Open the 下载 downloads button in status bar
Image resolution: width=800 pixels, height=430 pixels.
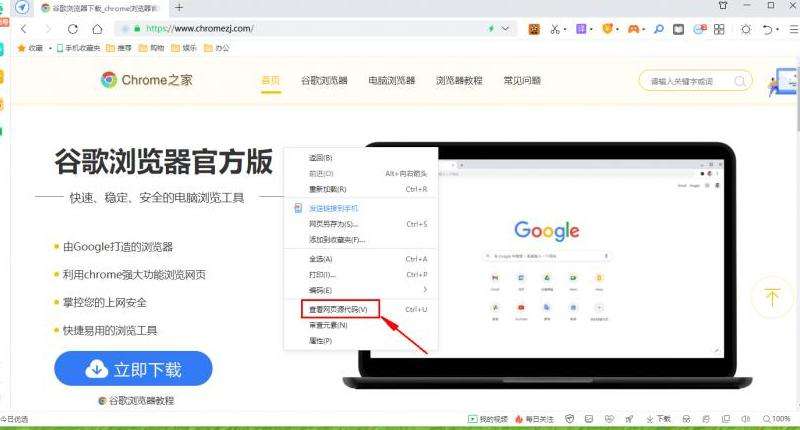coord(658,419)
